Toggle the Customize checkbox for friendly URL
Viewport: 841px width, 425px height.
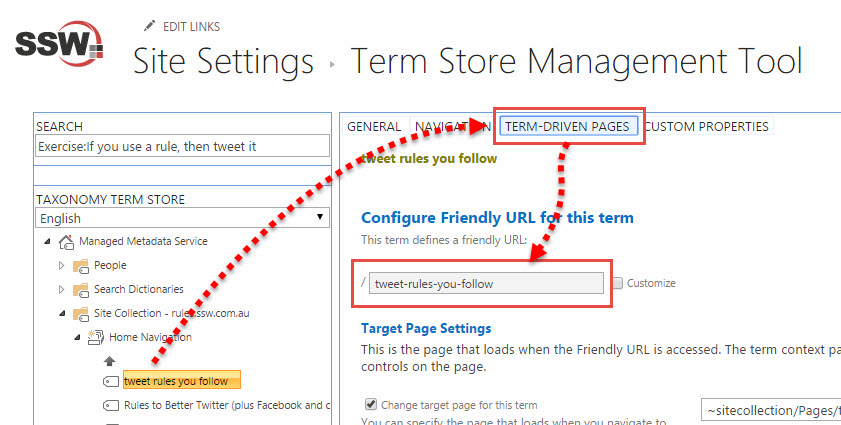(x=618, y=284)
